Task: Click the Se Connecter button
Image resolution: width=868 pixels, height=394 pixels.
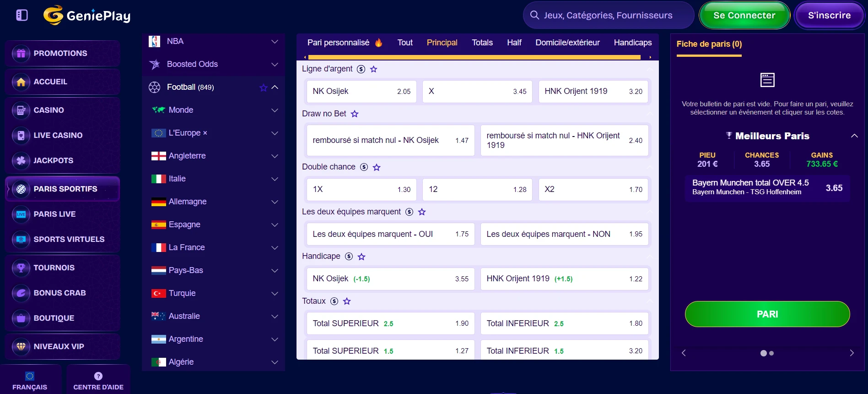Action: [744, 16]
